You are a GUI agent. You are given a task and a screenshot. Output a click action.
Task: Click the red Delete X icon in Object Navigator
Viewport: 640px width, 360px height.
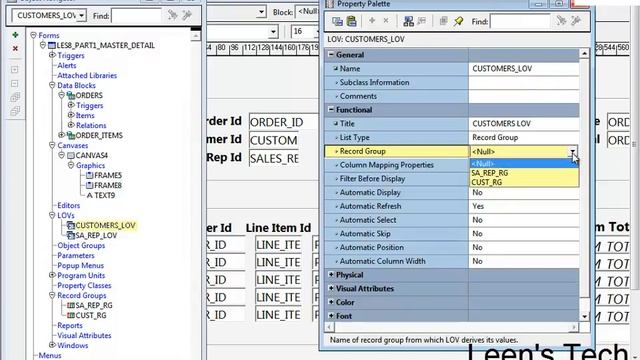pos(15,49)
